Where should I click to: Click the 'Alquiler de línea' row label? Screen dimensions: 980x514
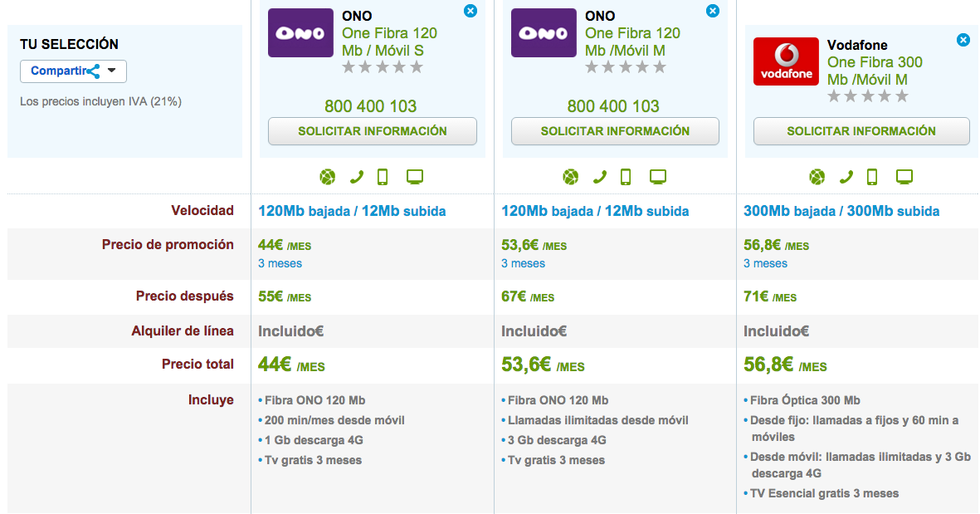183,331
